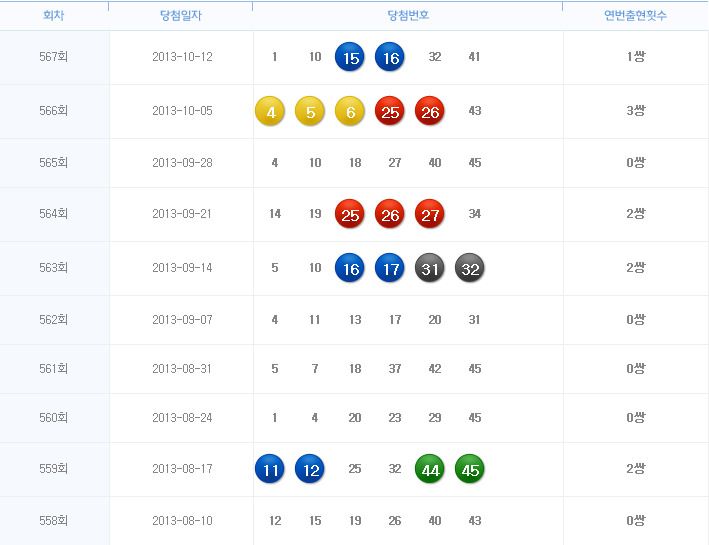Image resolution: width=709 pixels, height=545 pixels.
Task: Select round cell 561회
Action: (54, 369)
